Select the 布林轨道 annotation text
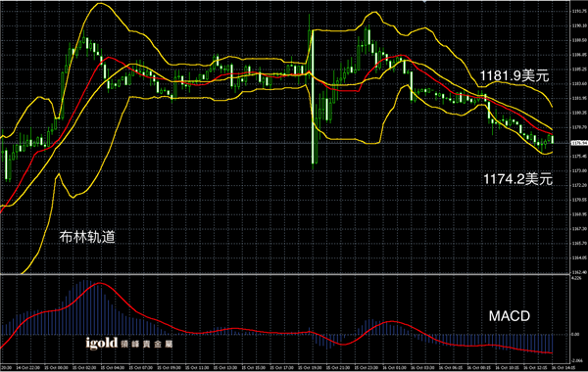The width and height of the screenshot is (588, 372). (87, 237)
